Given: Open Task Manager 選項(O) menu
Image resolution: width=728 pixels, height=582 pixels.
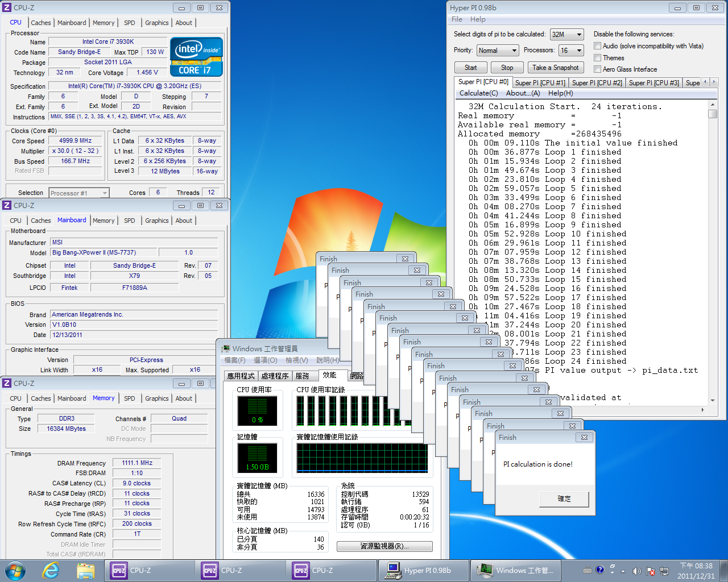Looking at the screenshot, I should pyautogui.click(x=266, y=360).
